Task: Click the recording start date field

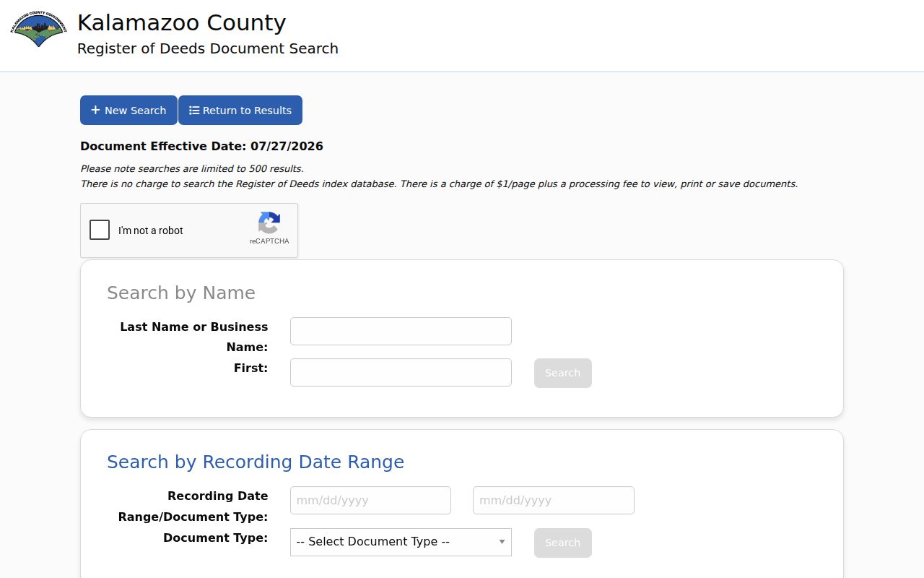Action: tap(370, 500)
